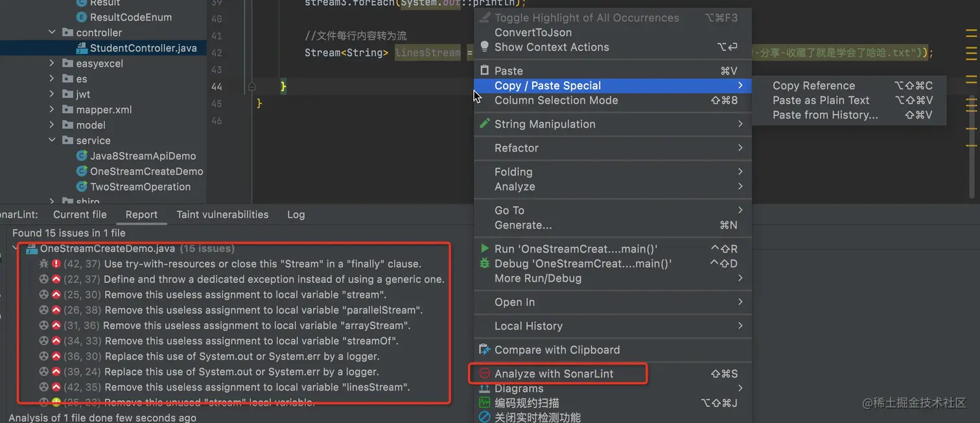Expand the mapper.xml folder arrow
980x423 pixels.
coord(52,109)
